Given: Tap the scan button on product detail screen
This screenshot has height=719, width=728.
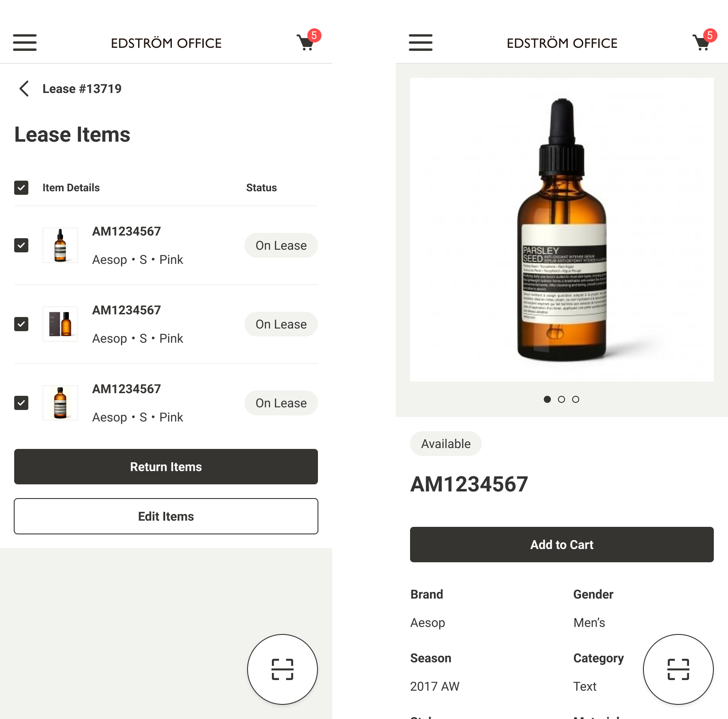Looking at the screenshot, I should 678,669.
